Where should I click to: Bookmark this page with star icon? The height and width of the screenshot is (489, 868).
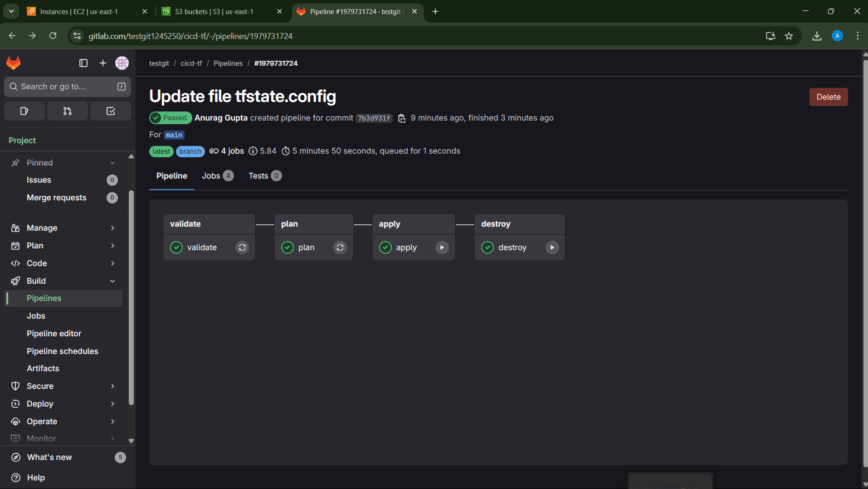coord(789,36)
